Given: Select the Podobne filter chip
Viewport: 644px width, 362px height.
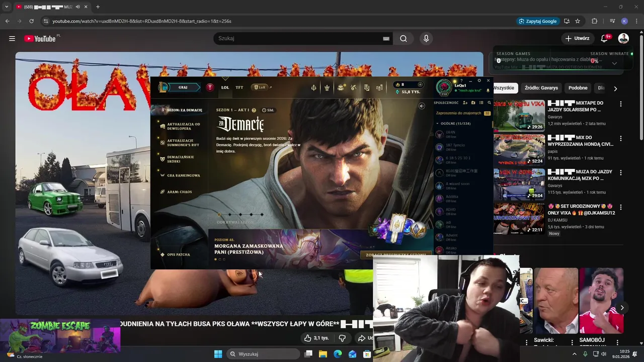Looking at the screenshot, I should click(578, 88).
